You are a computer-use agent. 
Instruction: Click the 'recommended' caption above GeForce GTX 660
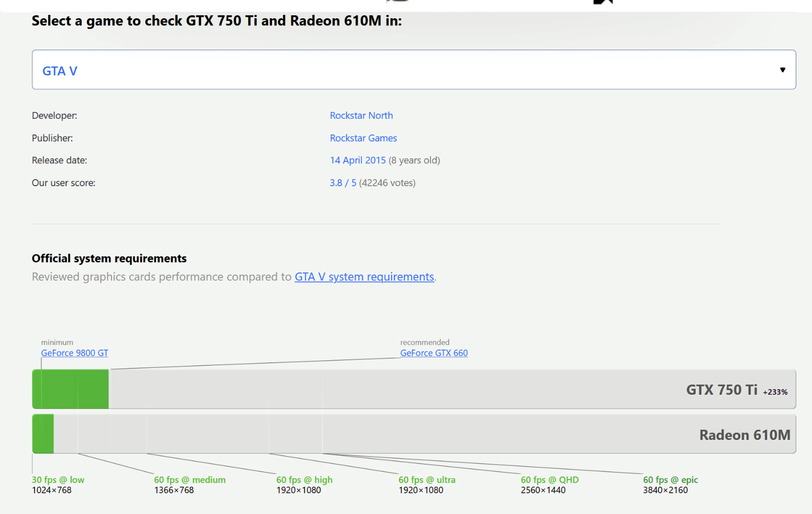tap(425, 342)
